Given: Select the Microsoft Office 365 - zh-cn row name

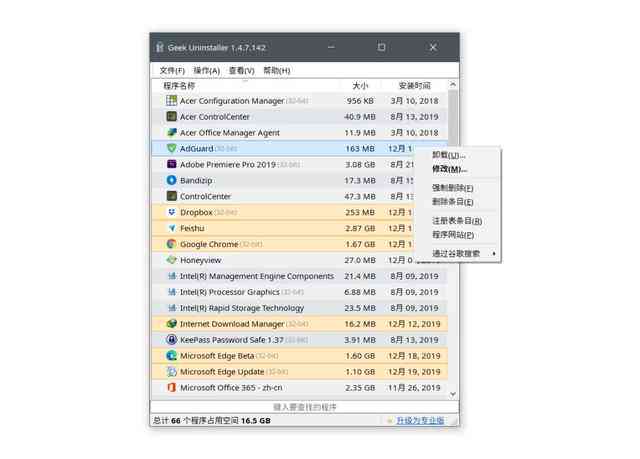Looking at the screenshot, I should tap(231, 388).
